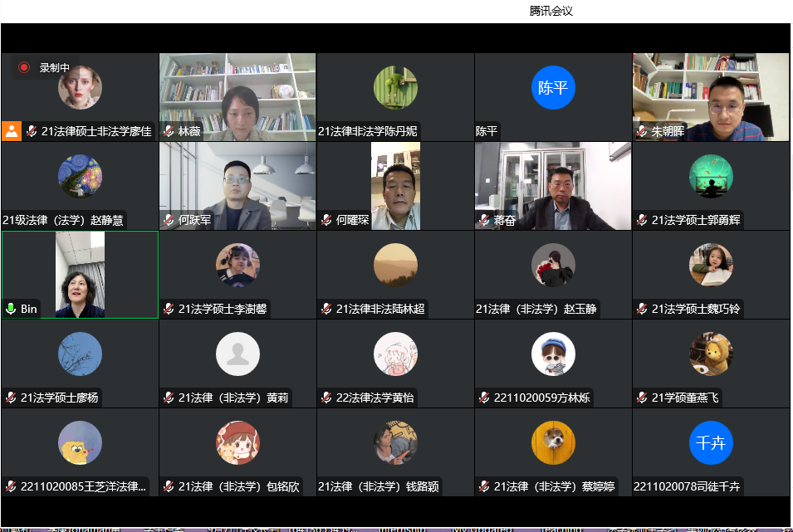This screenshot has height=532, width=793.
Task: Click the red recording indicator icon
Action: [24, 67]
